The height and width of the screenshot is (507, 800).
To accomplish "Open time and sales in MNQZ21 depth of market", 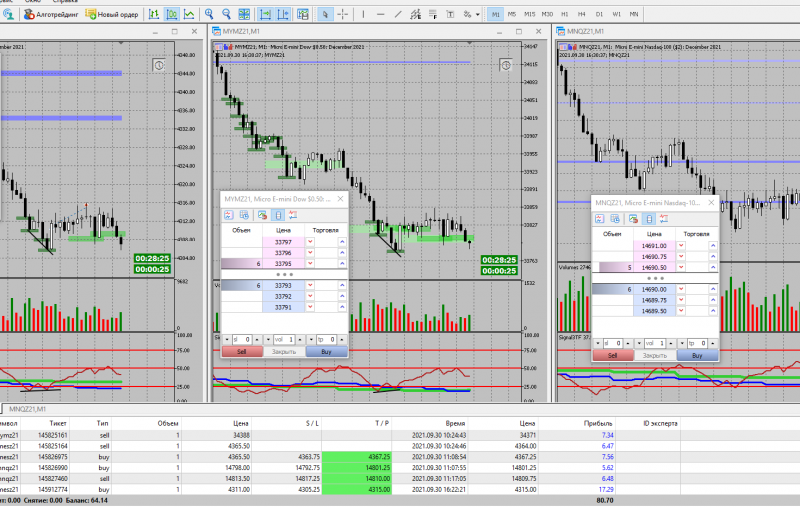I will 615,219.
